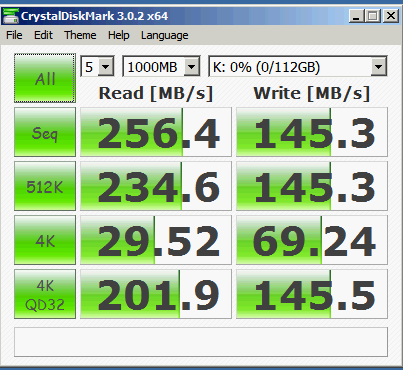Open the File menu
This screenshot has height=370, width=403.
[14, 35]
